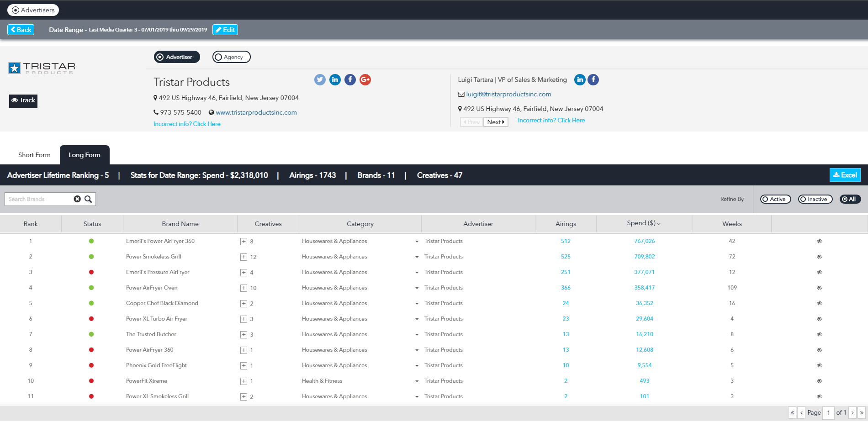Click the Back button
868x422 pixels.
[x=21, y=30]
